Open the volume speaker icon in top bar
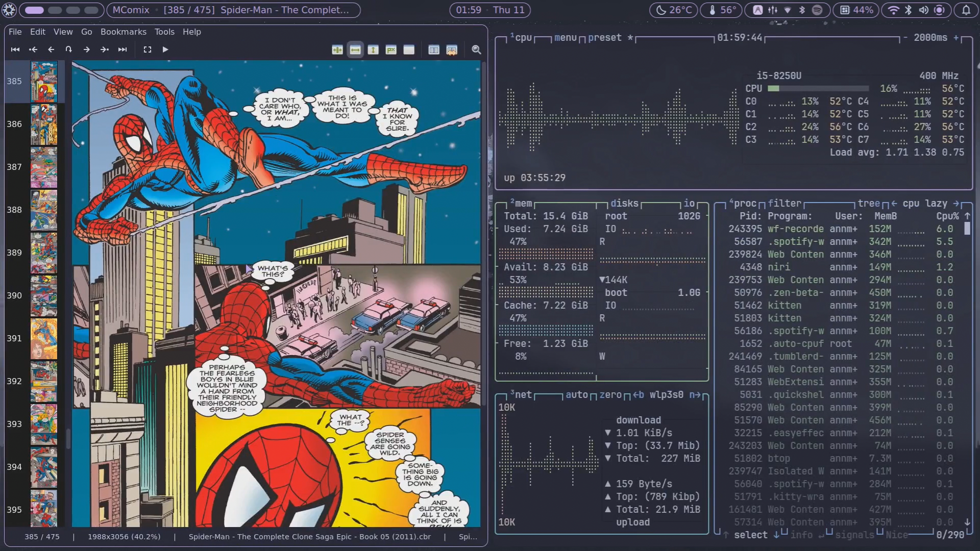The width and height of the screenshot is (980, 551). [924, 10]
